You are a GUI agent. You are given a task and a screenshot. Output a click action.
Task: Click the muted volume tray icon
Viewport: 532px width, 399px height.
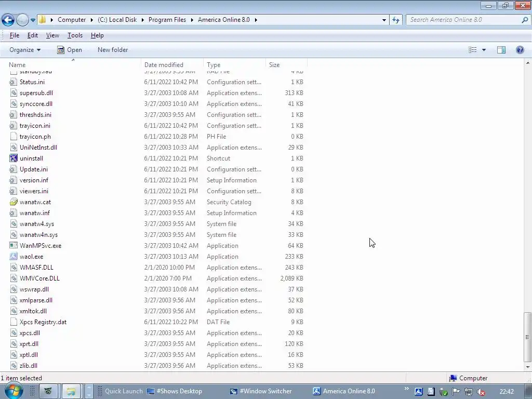(x=481, y=392)
